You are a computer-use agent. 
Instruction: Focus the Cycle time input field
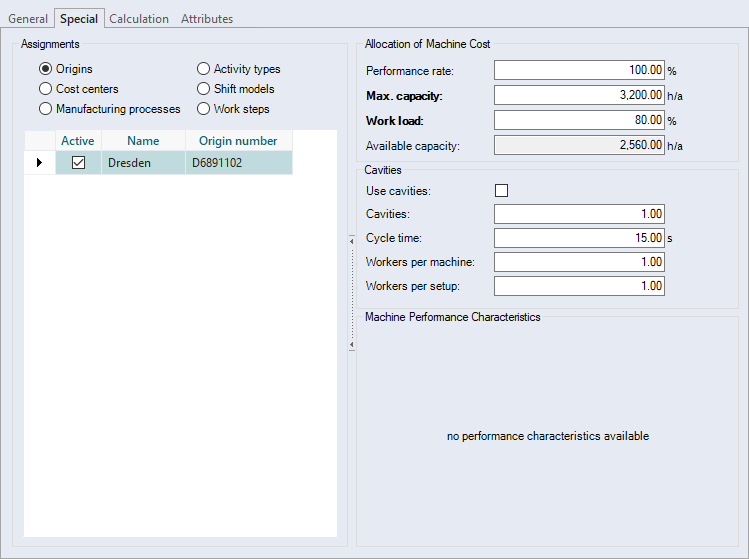tap(579, 238)
